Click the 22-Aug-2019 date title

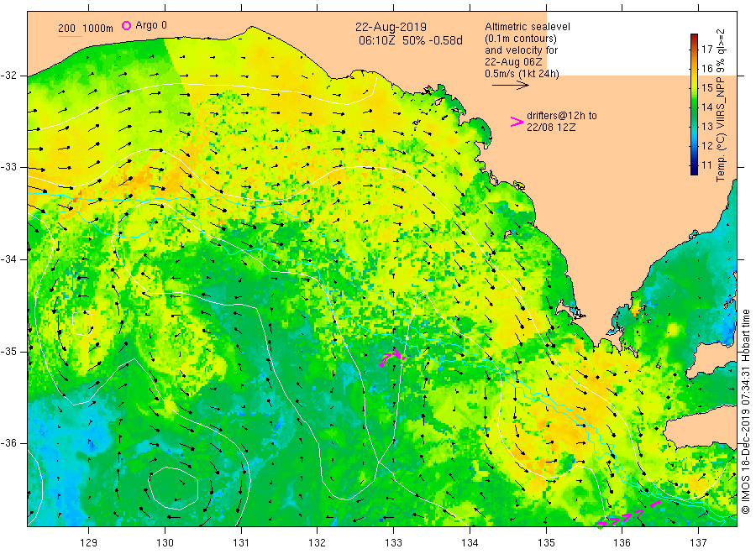coord(391,27)
